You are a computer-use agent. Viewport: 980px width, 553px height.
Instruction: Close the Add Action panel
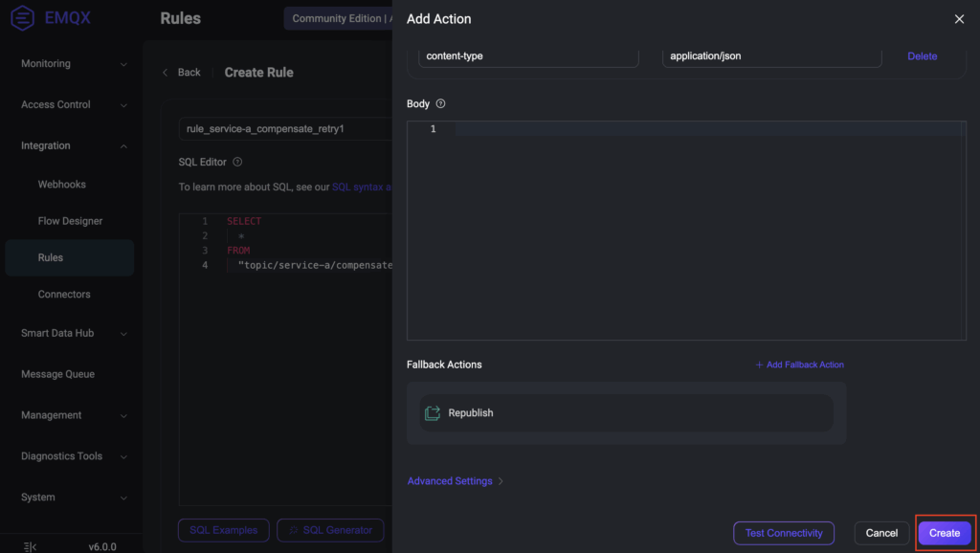tap(959, 19)
